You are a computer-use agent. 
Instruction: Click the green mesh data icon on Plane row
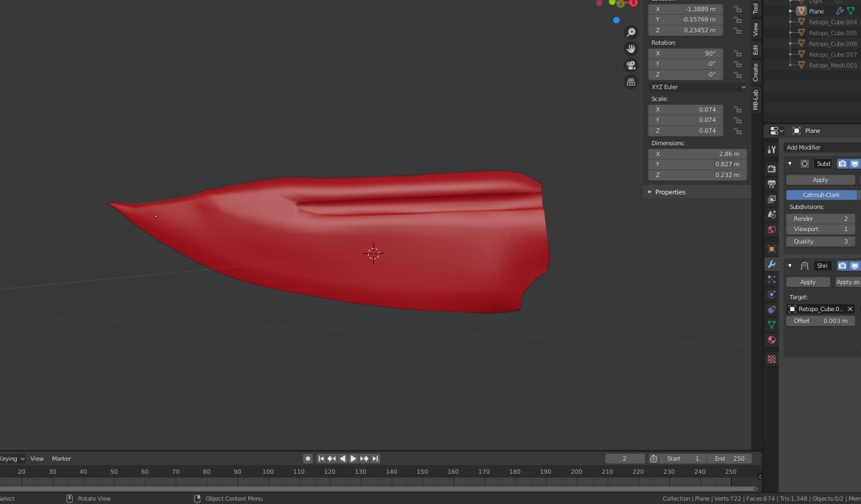[x=851, y=11]
